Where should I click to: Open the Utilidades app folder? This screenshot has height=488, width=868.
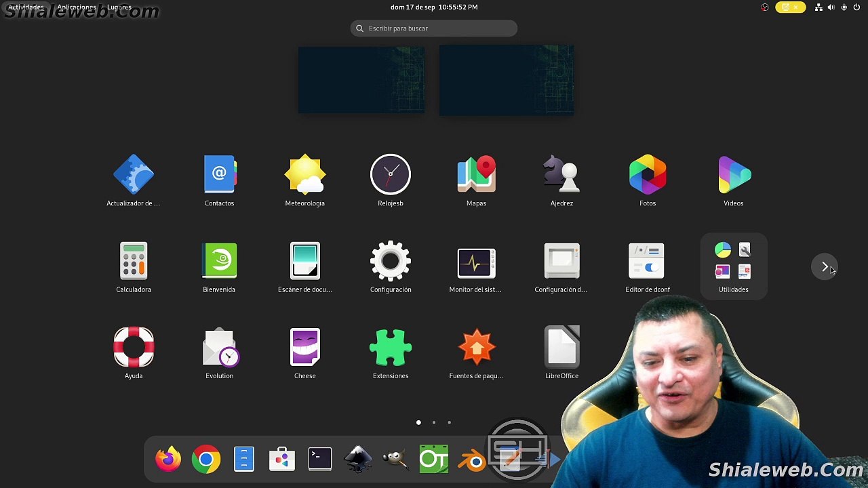click(734, 266)
